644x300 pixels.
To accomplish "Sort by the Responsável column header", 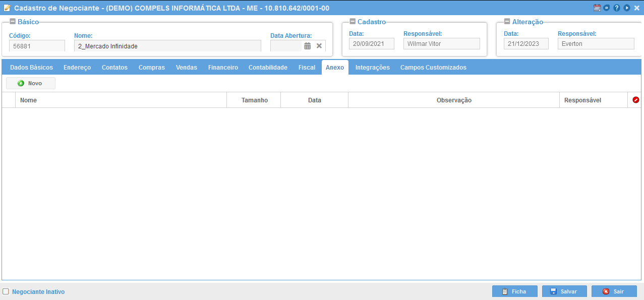I will 594,100.
